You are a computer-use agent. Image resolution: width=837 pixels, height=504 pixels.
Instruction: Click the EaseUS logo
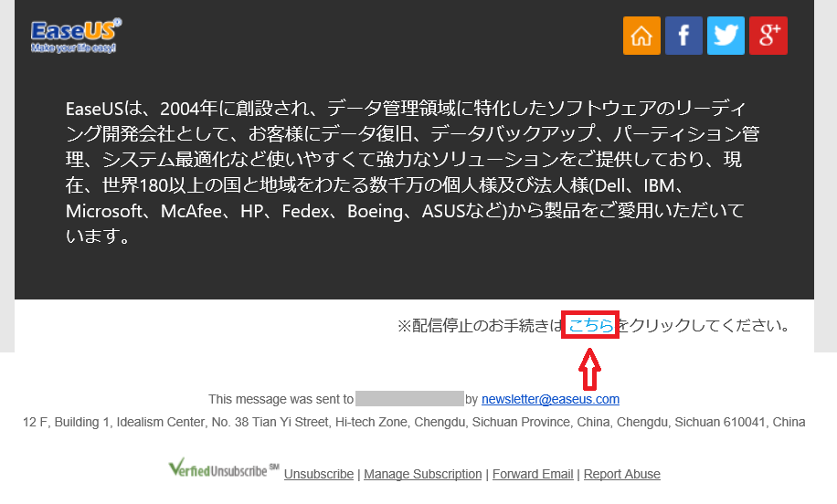[x=77, y=36]
